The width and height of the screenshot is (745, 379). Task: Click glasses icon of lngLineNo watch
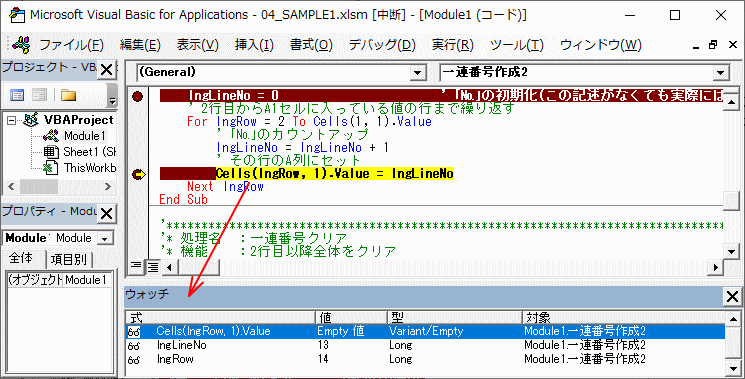[x=134, y=346]
